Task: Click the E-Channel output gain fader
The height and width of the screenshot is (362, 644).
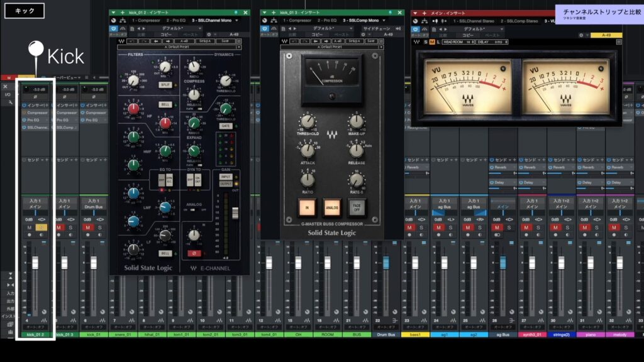Action: pyautogui.click(x=235, y=213)
